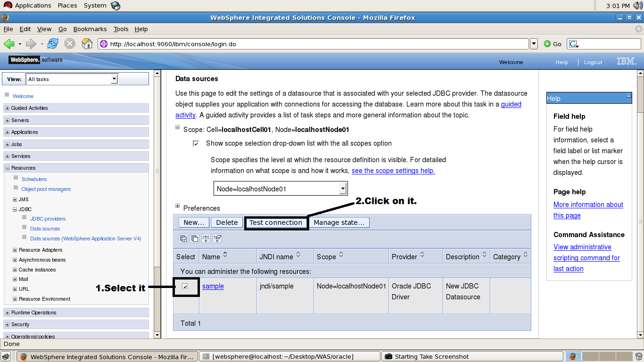Sort the table by JNDI name
The height and width of the screenshot is (362, 644).
[x=298, y=255]
